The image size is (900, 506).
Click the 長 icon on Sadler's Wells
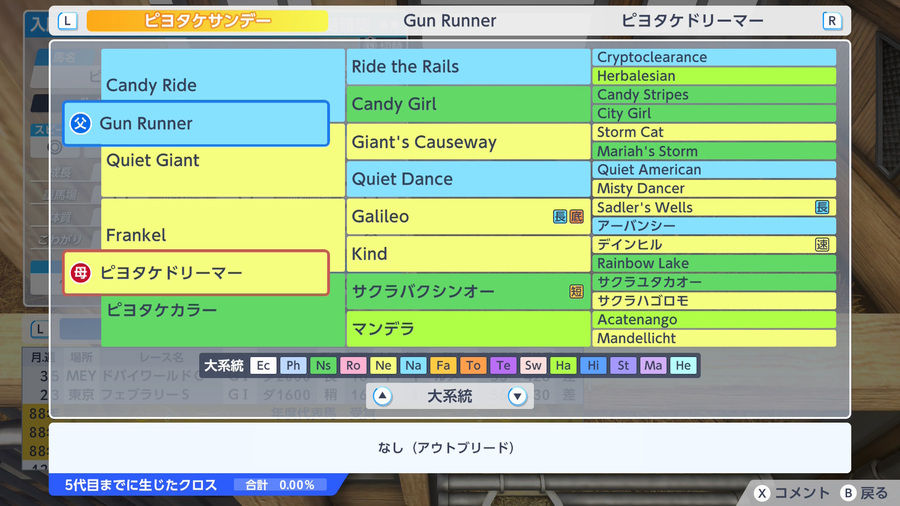click(822, 207)
